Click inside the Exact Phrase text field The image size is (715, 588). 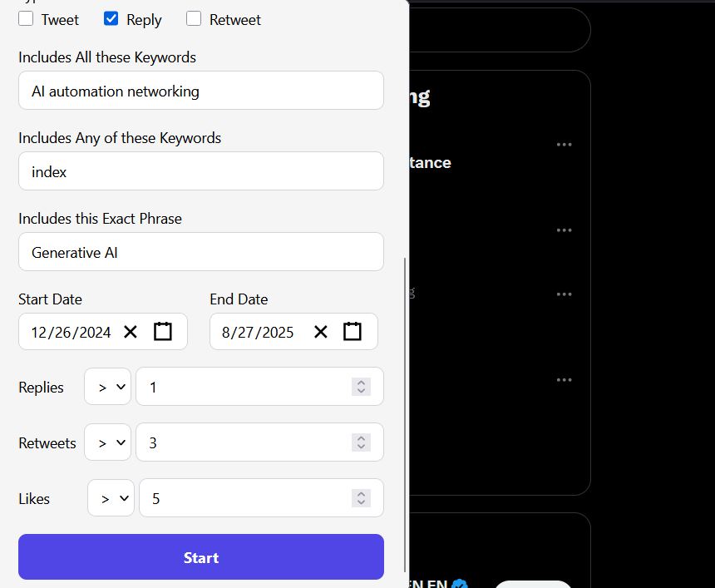coord(200,251)
